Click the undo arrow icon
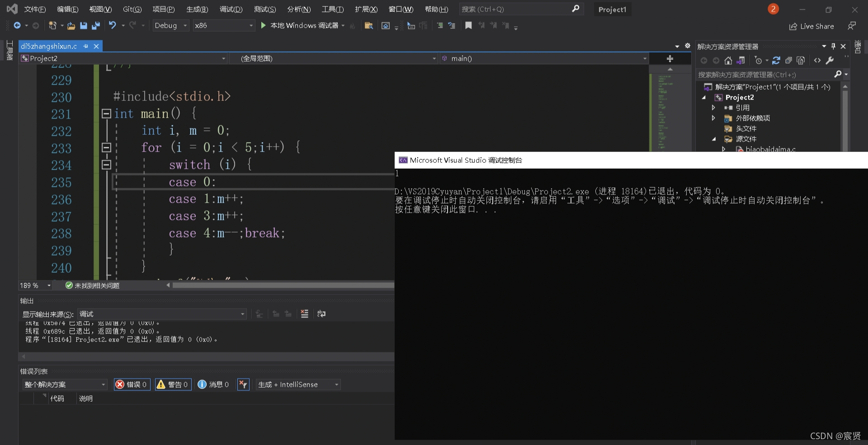This screenshot has width=868, height=445. [x=113, y=26]
